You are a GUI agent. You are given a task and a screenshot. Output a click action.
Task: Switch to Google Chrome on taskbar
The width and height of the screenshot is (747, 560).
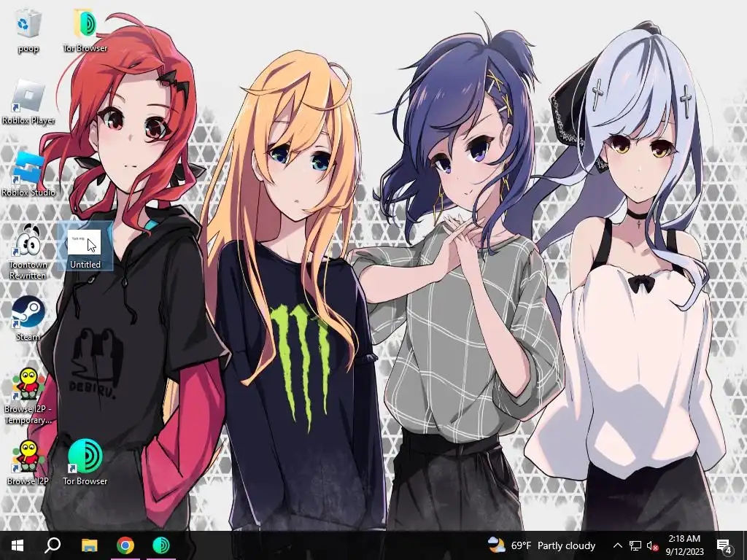[x=125, y=545]
